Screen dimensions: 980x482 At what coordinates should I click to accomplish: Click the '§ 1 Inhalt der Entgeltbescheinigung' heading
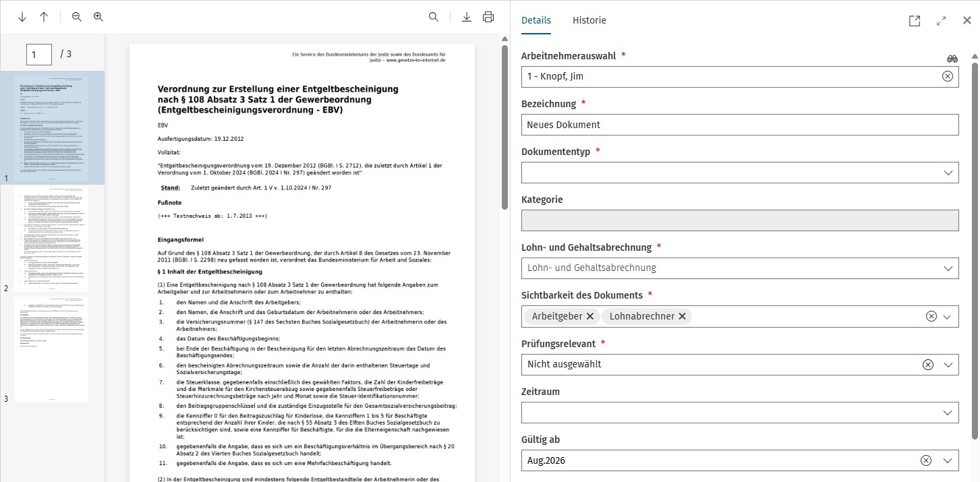[210, 272]
